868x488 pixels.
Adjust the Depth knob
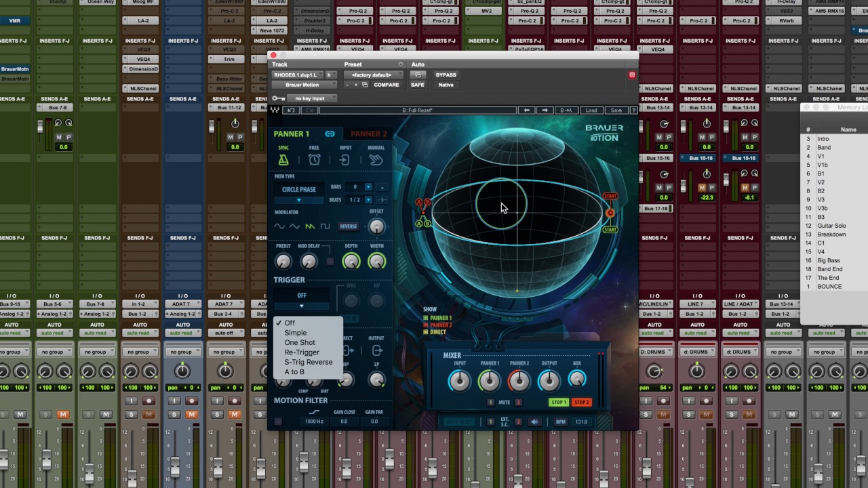click(x=351, y=261)
